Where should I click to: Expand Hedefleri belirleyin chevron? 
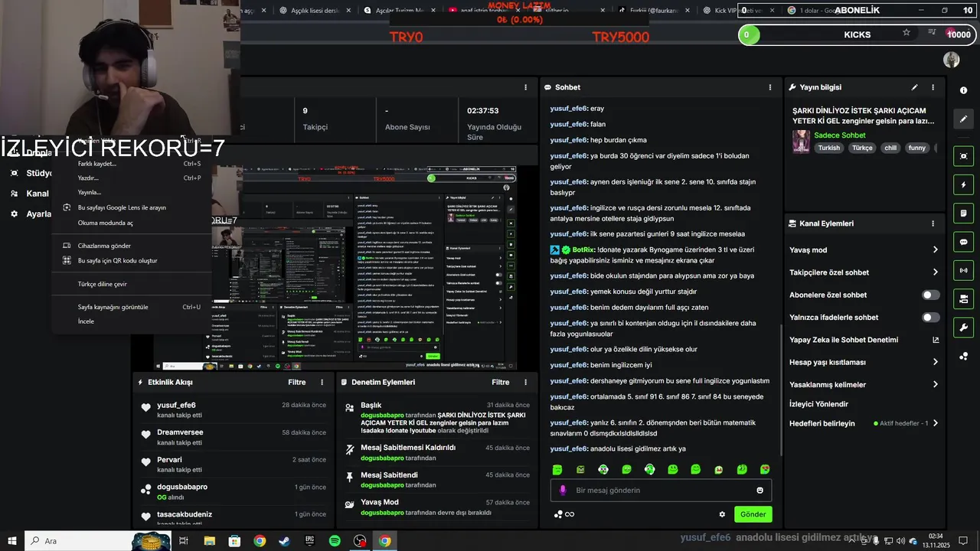pyautogui.click(x=935, y=423)
